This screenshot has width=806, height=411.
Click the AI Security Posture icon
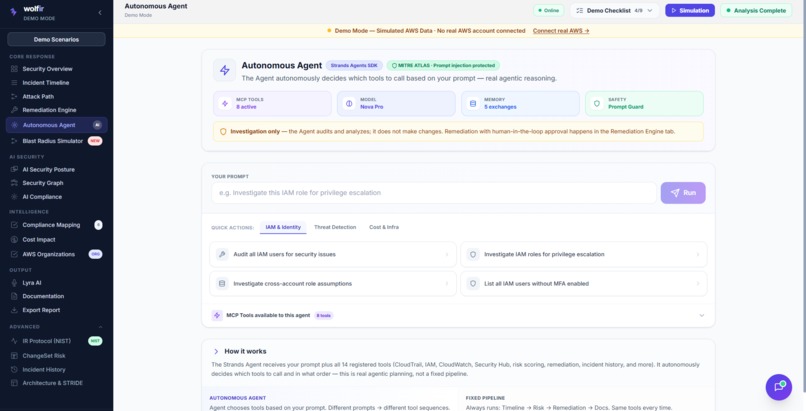coord(14,170)
